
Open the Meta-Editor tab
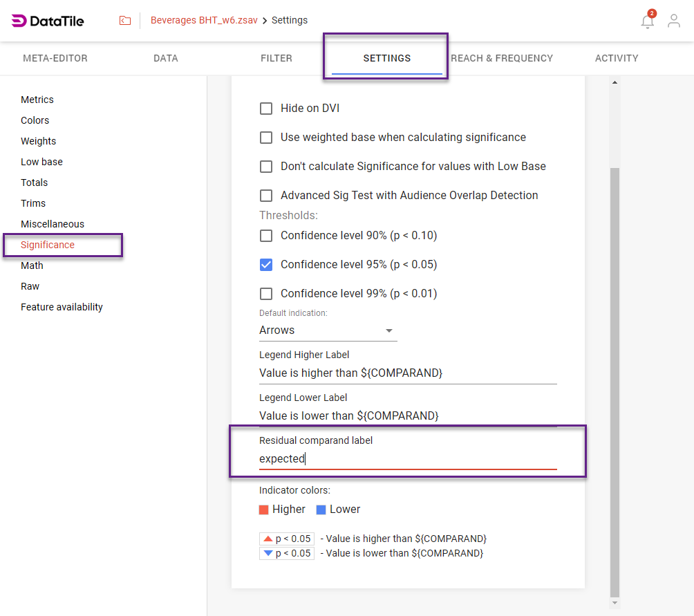point(55,59)
